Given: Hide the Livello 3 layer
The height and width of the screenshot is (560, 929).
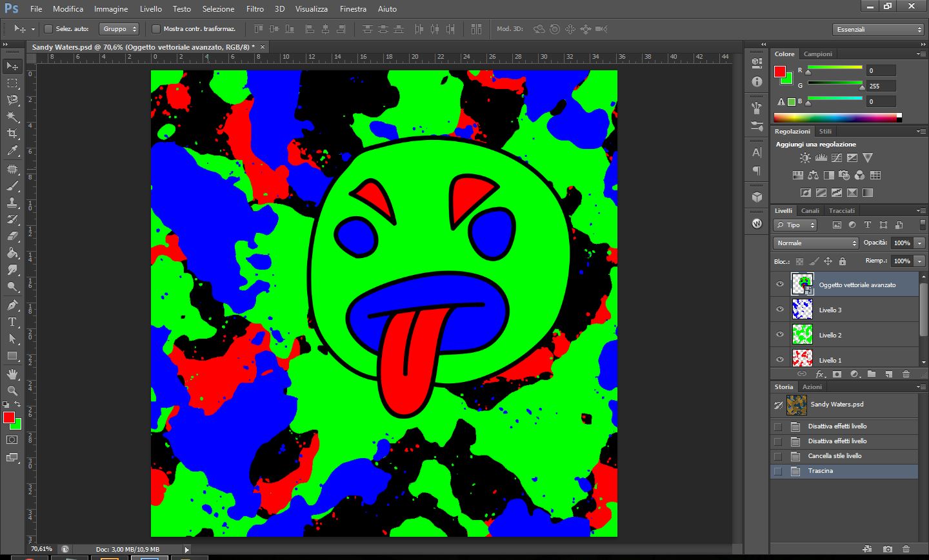Looking at the screenshot, I should tap(779, 310).
